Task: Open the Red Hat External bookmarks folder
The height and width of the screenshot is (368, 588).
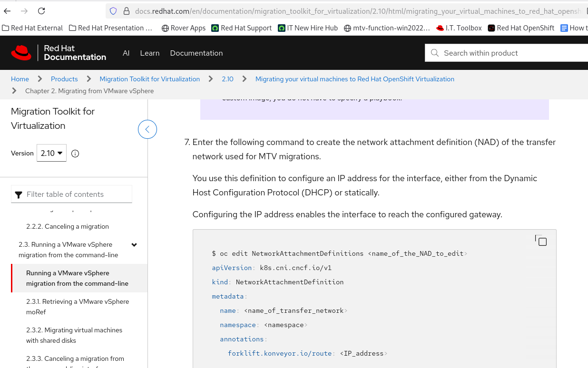Action: click(32, 28)
